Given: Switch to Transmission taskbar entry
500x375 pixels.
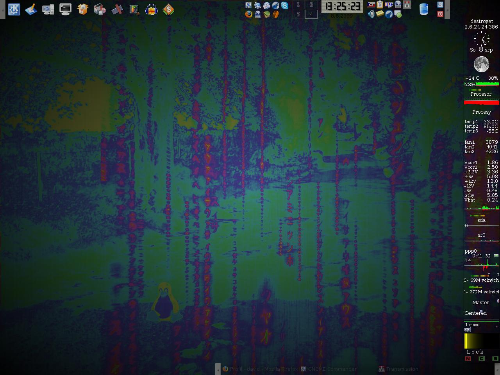Looking at the screenshot, I should point(398,369).
